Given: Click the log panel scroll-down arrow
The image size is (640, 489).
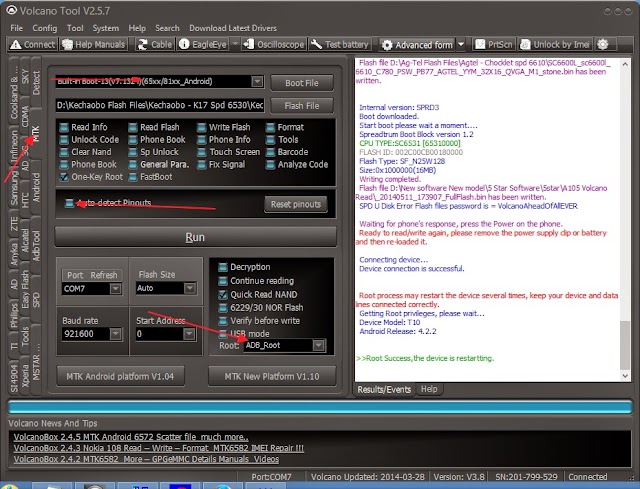Looking at the screenshot, I should pos(625,376).
